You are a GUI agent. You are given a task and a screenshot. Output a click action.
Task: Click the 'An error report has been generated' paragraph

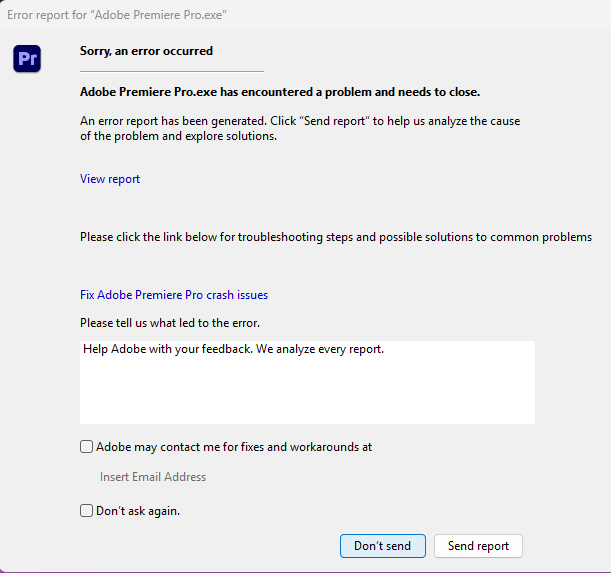click(300, 128)
